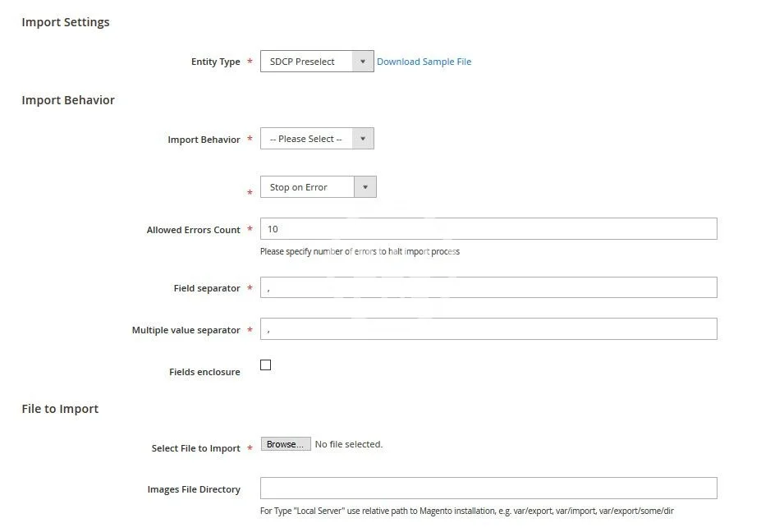This screenshot has height=532, width=784.
Task: Click the Images File Directory input field
Action: point(488,488)
